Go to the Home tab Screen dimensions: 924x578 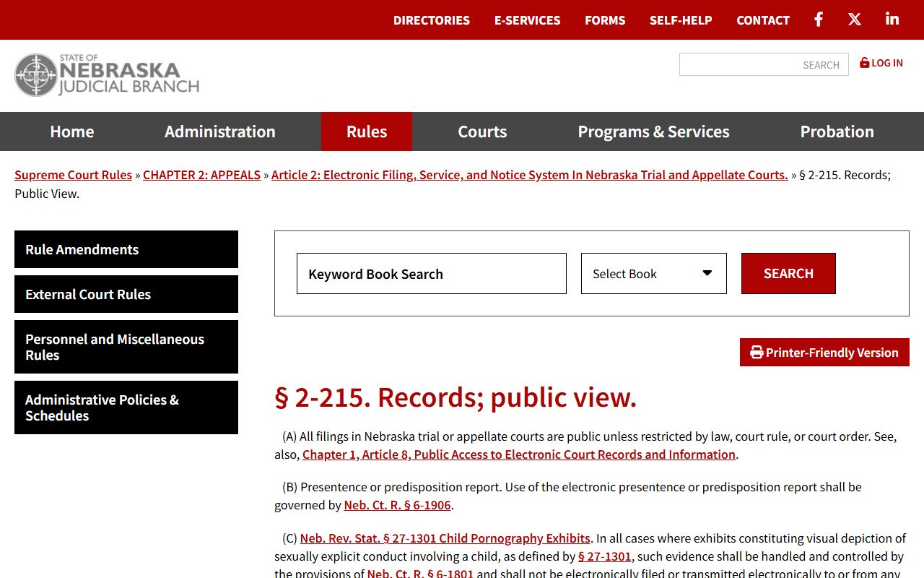point(72,131)
